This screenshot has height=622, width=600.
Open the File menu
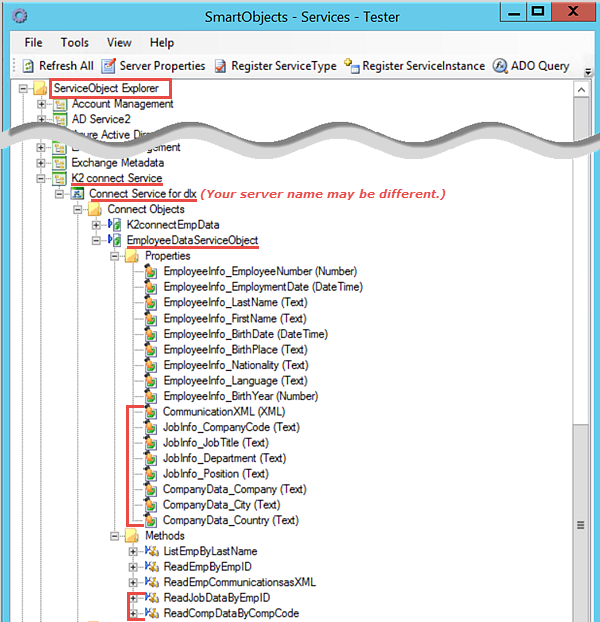33,43
